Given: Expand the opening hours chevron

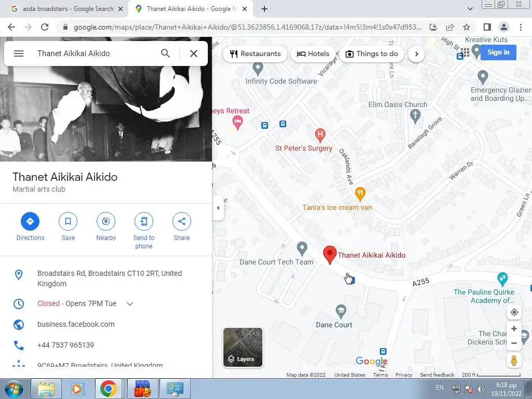Looking at the screenshot, I should (129, 303).
